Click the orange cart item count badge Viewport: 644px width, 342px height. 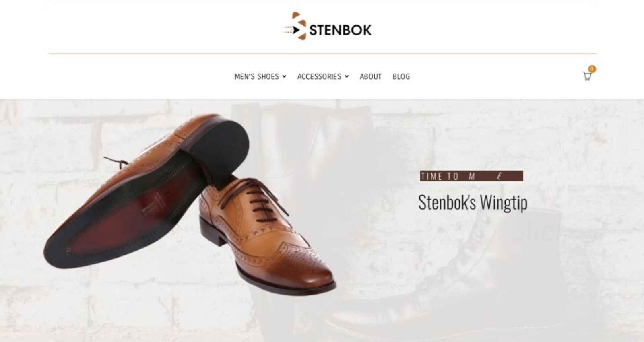pos(592,69)
